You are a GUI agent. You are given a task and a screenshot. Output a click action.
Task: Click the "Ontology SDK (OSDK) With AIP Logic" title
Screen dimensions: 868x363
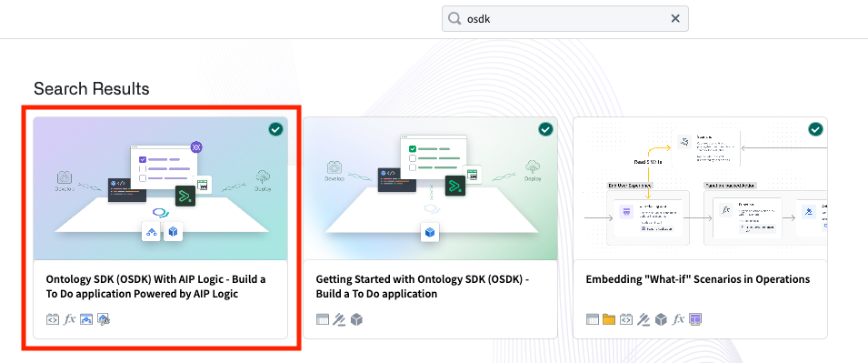[x=155, y=287]
